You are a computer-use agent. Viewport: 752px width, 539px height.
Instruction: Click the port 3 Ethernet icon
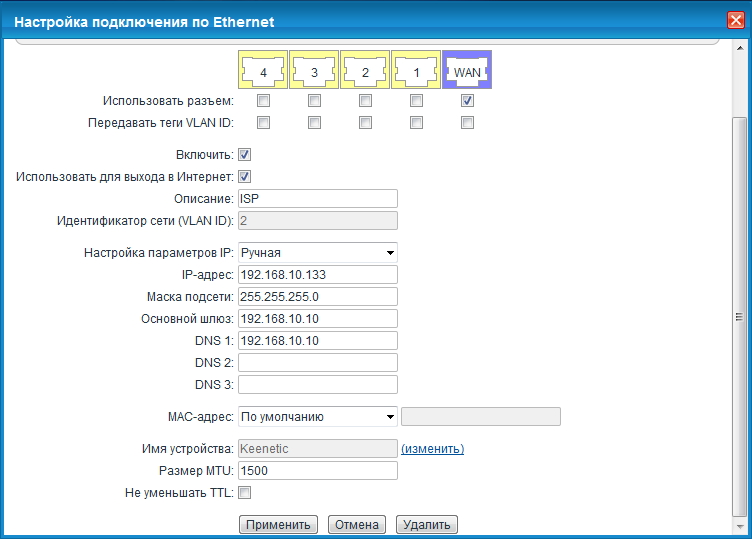point(314,71)
